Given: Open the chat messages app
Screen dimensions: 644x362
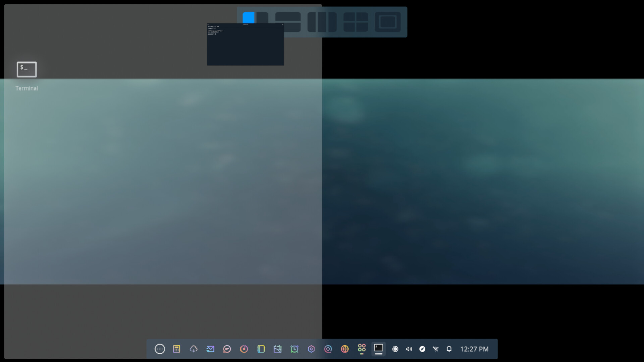Looking at the screenshot, I should click(227, 349).
